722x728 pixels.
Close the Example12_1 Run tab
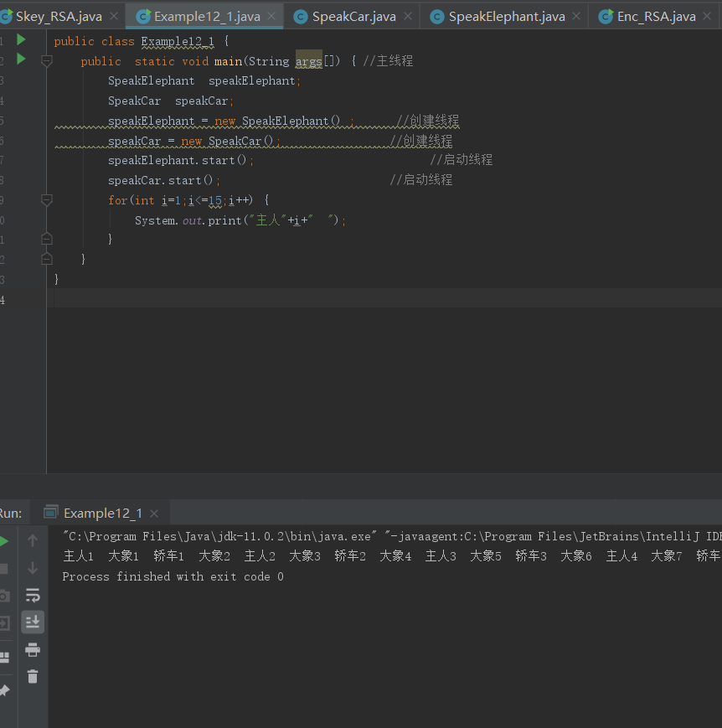point(154,514)
